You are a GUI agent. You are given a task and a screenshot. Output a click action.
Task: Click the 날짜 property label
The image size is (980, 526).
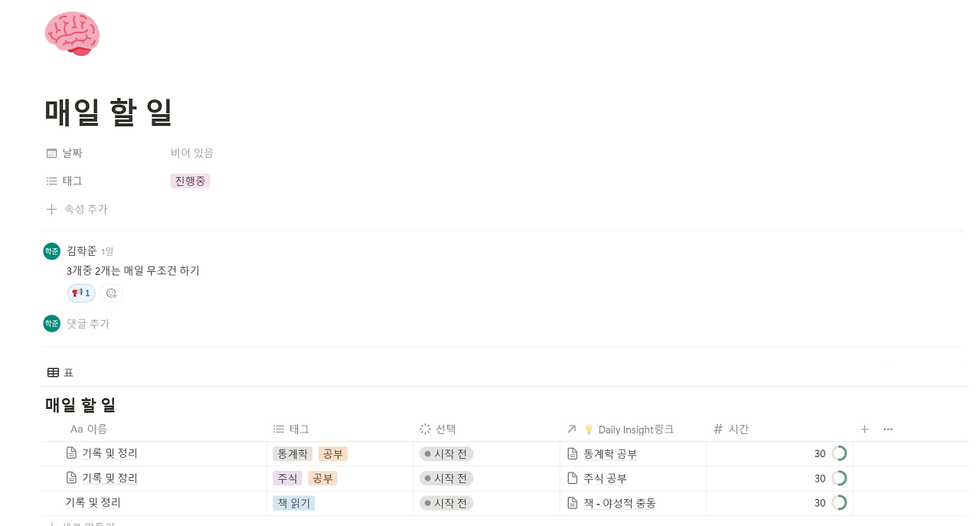[72, 153]
